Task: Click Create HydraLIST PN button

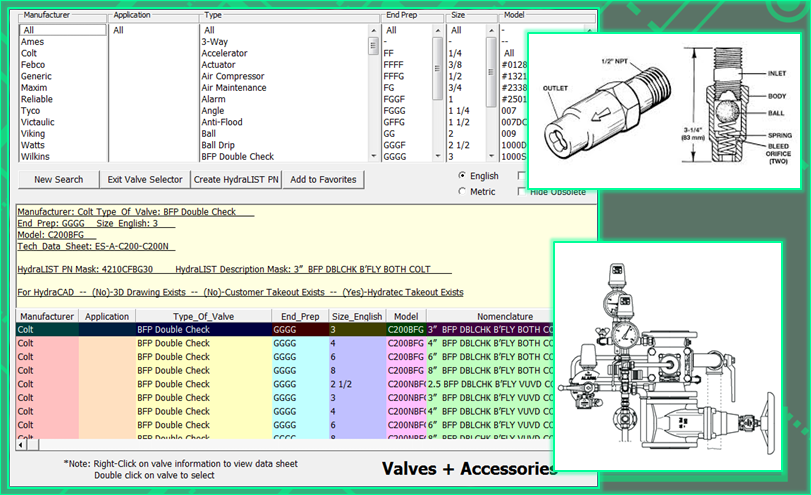Action: pos(235,179)
